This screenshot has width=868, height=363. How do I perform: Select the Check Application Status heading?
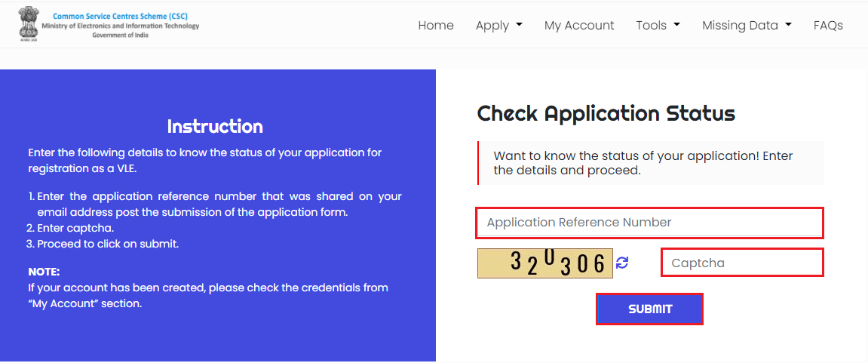tap(606, 114)
